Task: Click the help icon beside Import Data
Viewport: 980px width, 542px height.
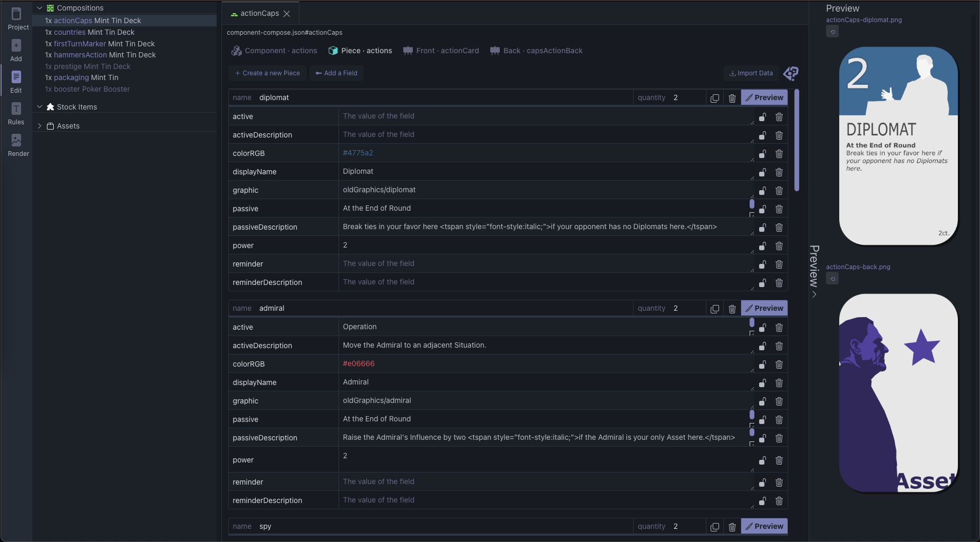Action: click(791, 73)
